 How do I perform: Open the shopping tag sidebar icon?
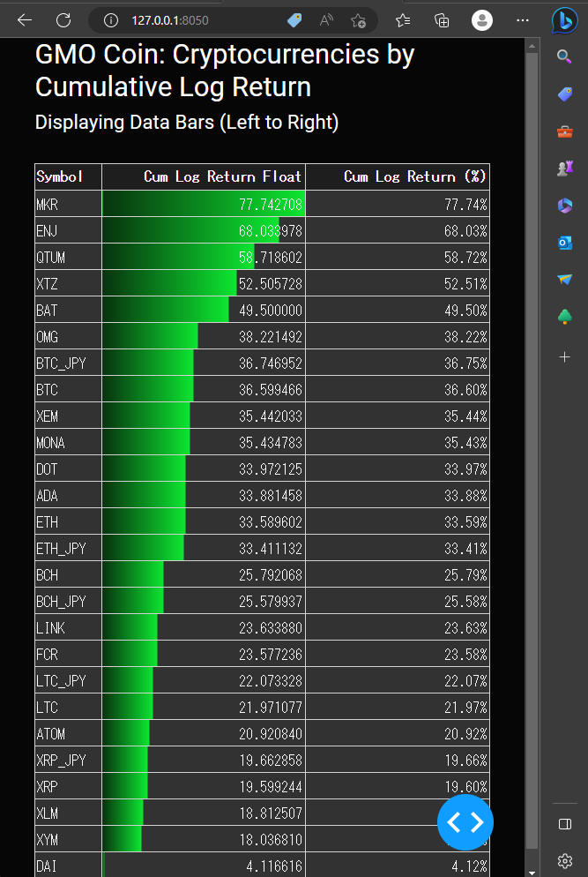coord(565,94)
